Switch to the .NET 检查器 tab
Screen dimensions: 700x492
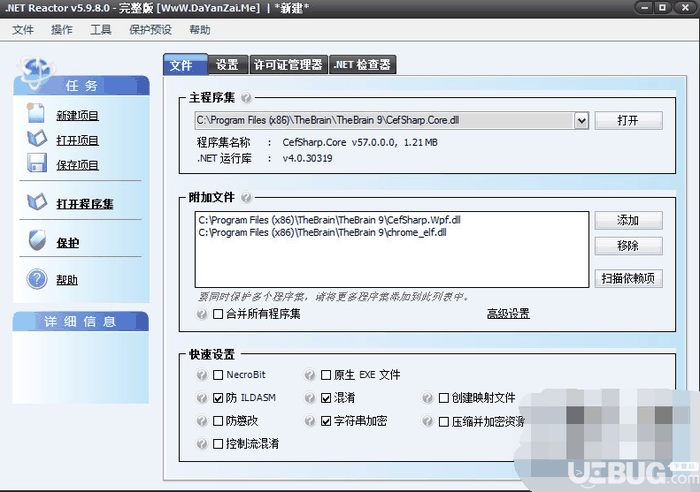[x=362, y=65]
